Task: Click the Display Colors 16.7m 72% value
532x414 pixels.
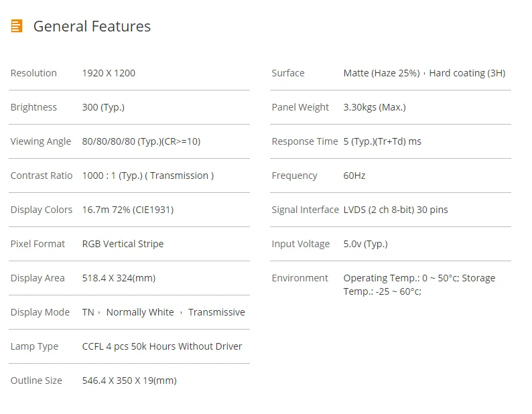Action: click(x=128, y=210)
